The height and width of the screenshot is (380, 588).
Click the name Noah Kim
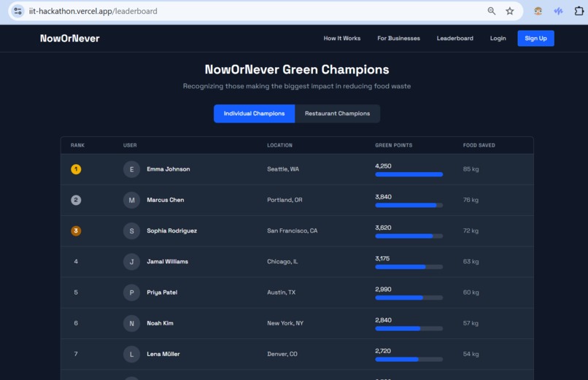[x=160, y=323]
